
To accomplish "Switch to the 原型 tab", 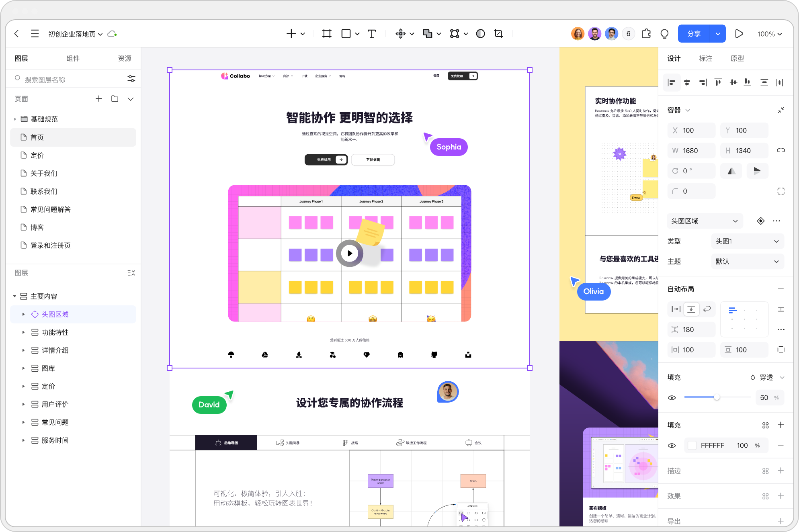I will (738, 58).
